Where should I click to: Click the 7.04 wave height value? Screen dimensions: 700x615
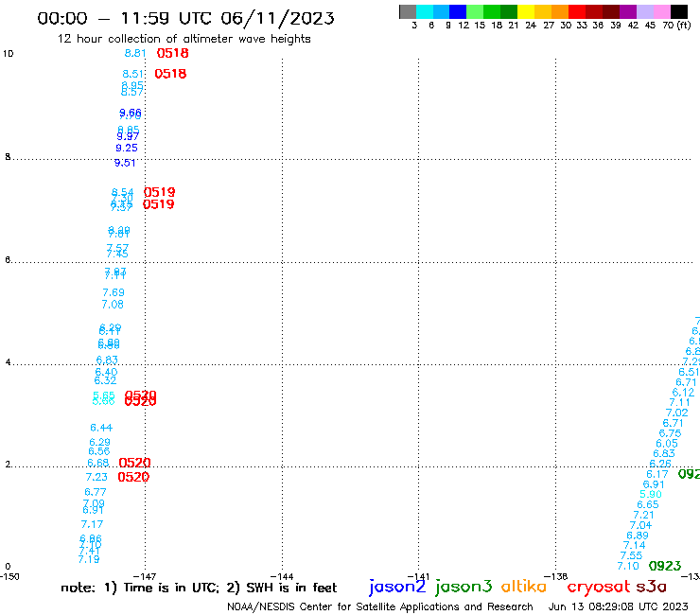(x=640, y=525)
